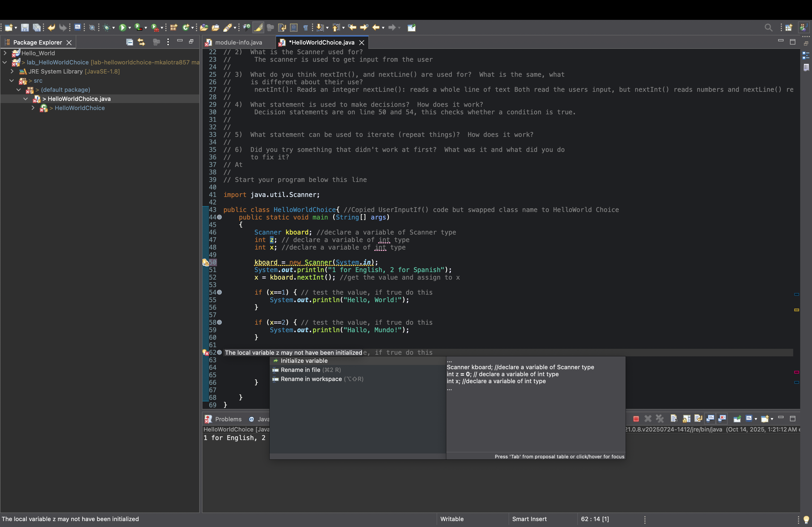The width and height of the screenshot is (812, 527).
Task: Open the toolbar search magnifier
Action: [x=768, y=28]
